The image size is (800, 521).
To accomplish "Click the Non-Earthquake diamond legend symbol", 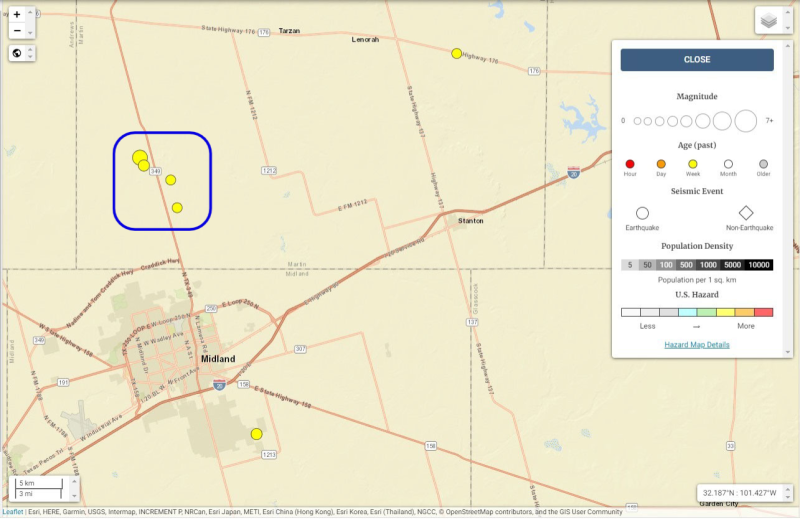I will pyautogui.click(x=746, y=213).
